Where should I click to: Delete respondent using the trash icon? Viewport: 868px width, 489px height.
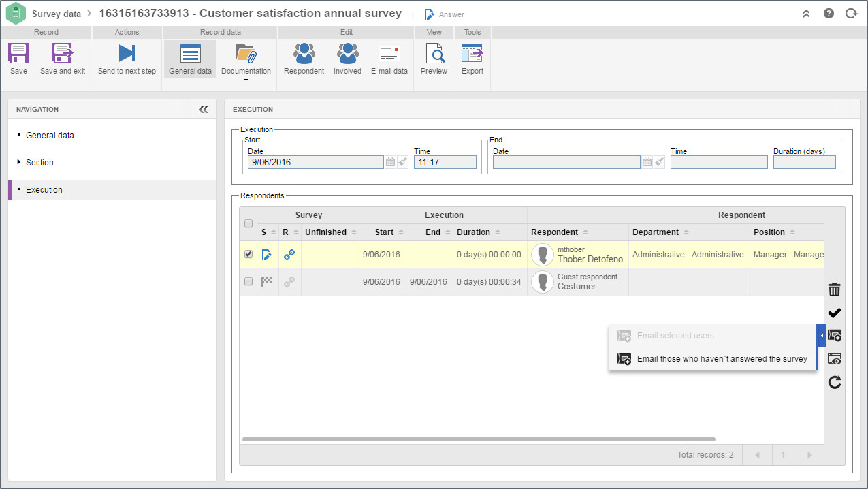coord(834,289)
